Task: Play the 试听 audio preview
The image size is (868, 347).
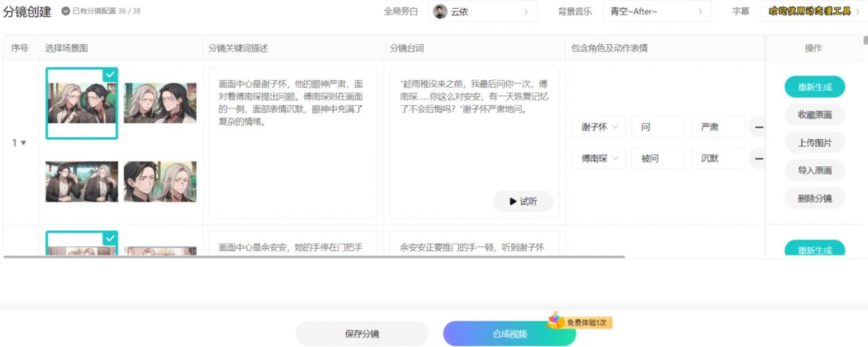Action: (x=523, y=202)
